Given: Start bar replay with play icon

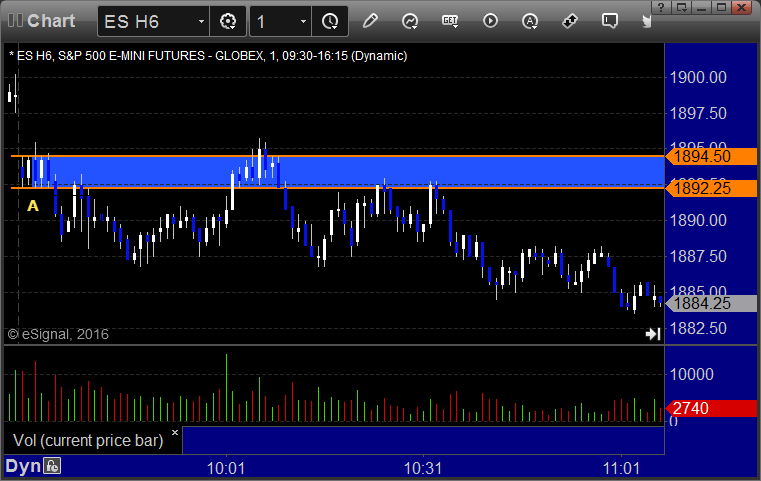Looking at the screenshot, I should pyautogui.click(x=490, y=21).
